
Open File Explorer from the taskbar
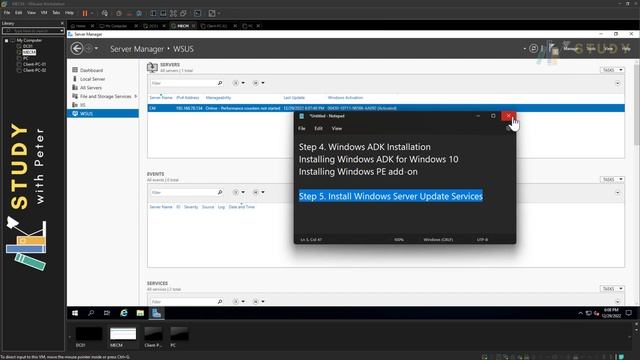click(x=140, y=313)
